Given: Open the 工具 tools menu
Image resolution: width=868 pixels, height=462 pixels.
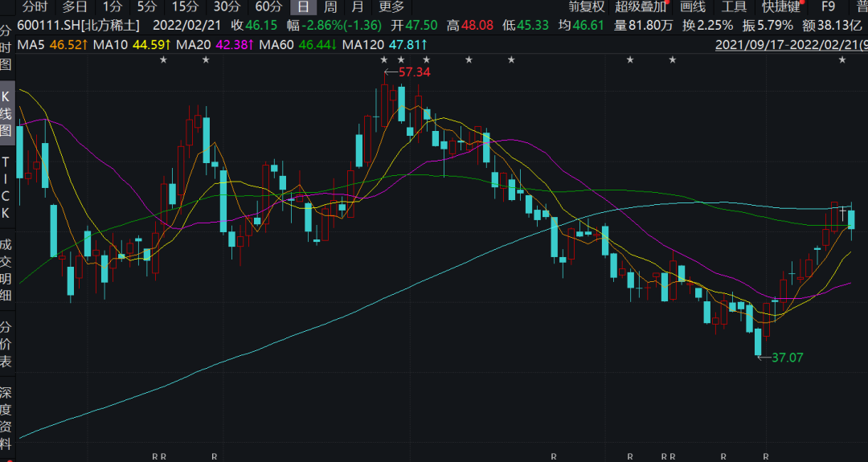Looking at the screenshot, I should [734, 7].
